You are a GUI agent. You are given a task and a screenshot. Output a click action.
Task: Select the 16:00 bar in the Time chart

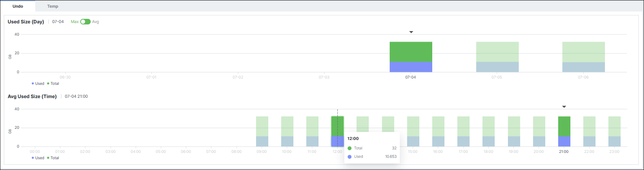pos(438,132)
